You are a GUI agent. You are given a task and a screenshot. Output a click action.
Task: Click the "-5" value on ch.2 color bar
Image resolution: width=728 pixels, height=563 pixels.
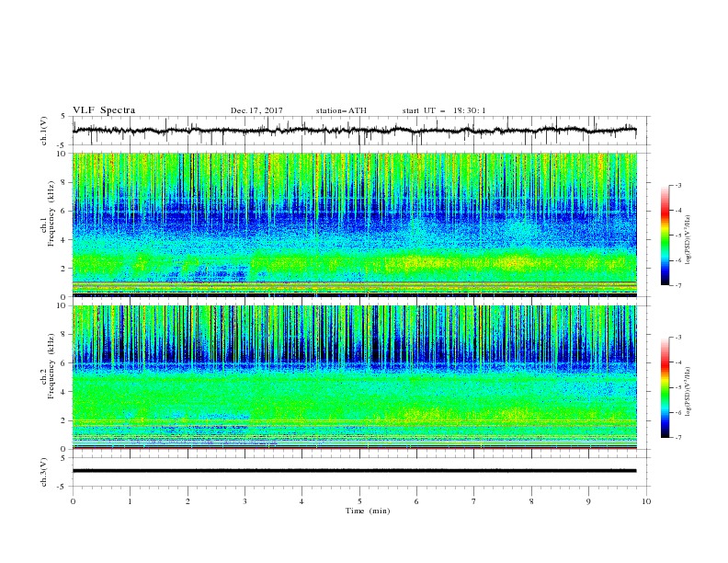[677, 387]
